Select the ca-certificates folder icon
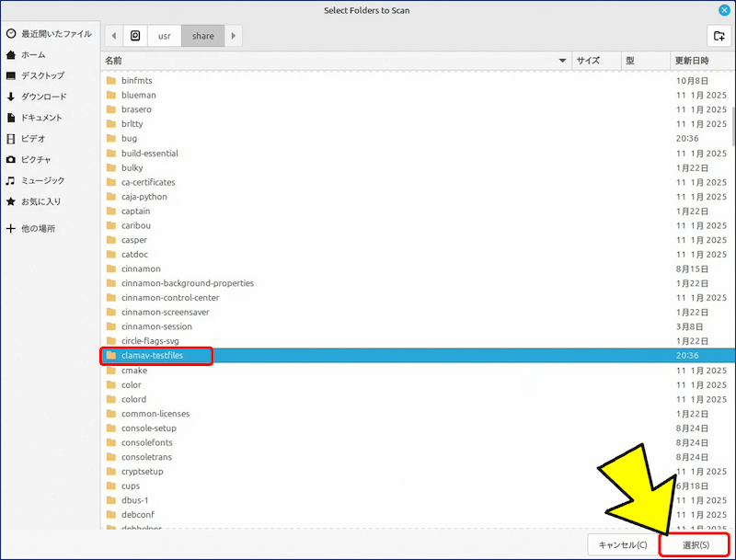Image resolution: width=736 pixels, height=560 pixels. coord(111,182)
